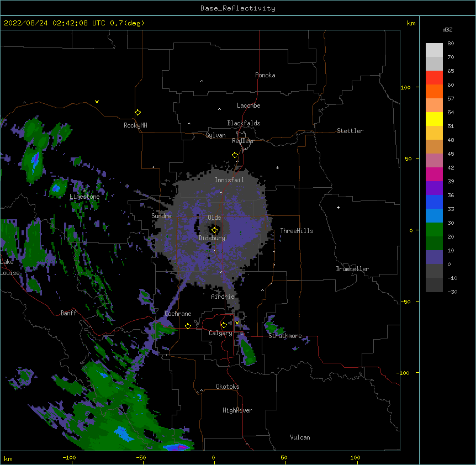Click the 80 value on the dBZ scale
Screen dimensions: 476x465
pos(451,44)
